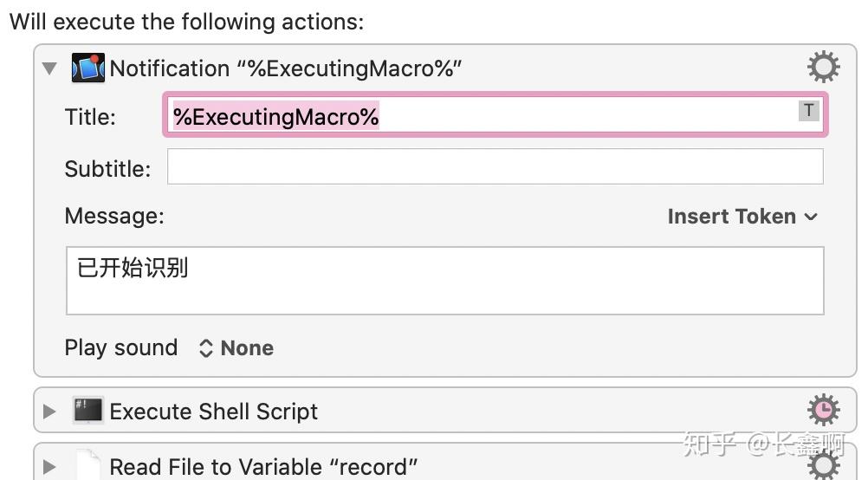
Task: Click the empty Subtitle field
Action: 495,166
